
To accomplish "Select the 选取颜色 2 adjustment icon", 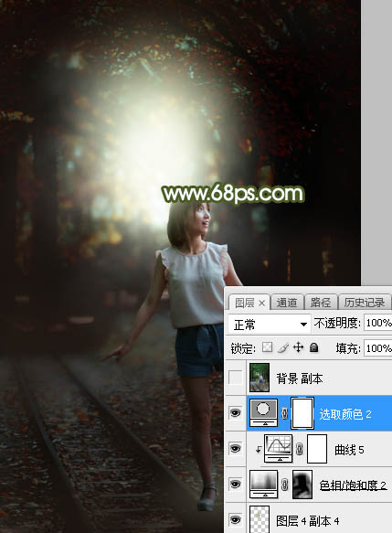I will [x=264, y=412].
